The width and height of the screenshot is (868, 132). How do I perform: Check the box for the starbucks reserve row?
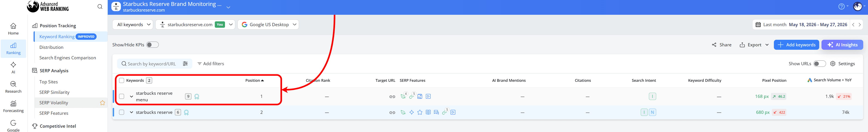[x=122, y=112]
